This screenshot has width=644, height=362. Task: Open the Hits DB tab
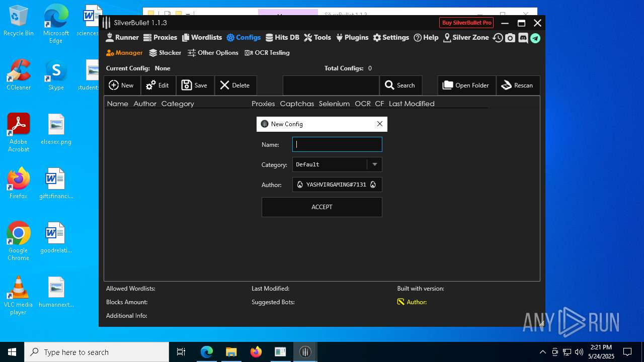coord(282,37)
